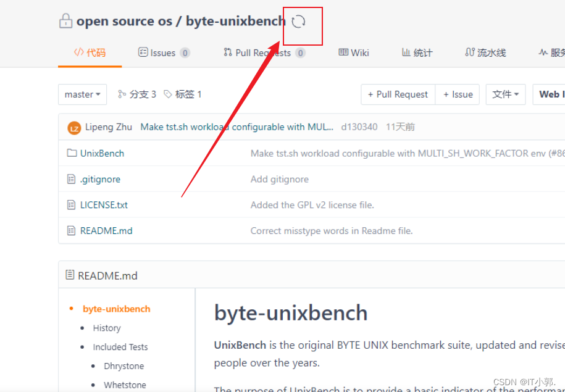Click the LICENSE.txt file icon
The width and height of the screenshot is (565, 392).
point(72,205)
